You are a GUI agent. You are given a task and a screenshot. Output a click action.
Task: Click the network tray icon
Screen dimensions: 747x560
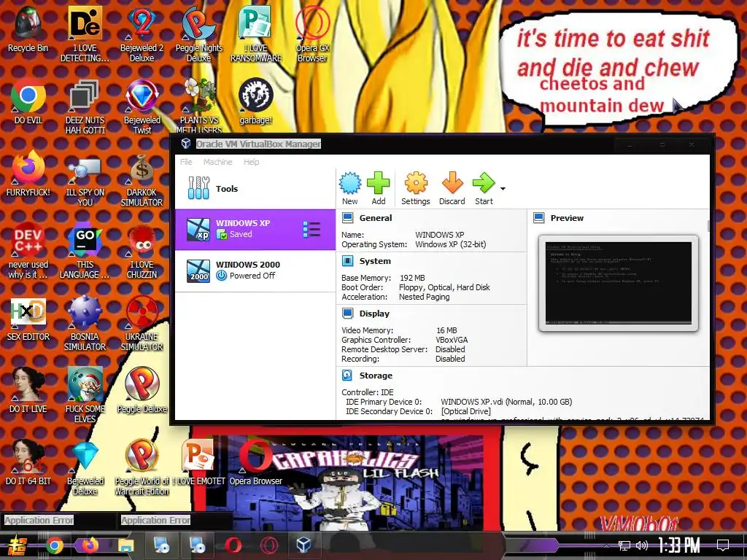(x=624, y=545)
